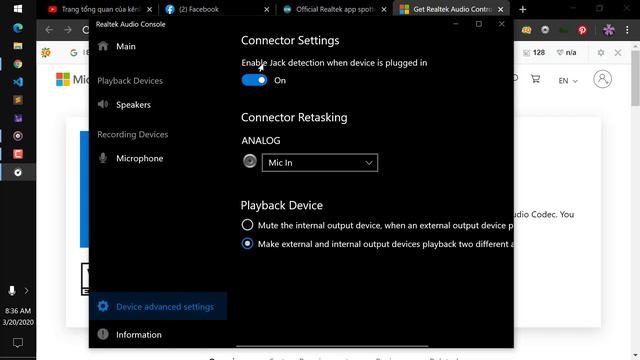This screenshot has height=360, width=640.
Task: Open Microsoft Edge from taskbar
Action: pos(18,28)
